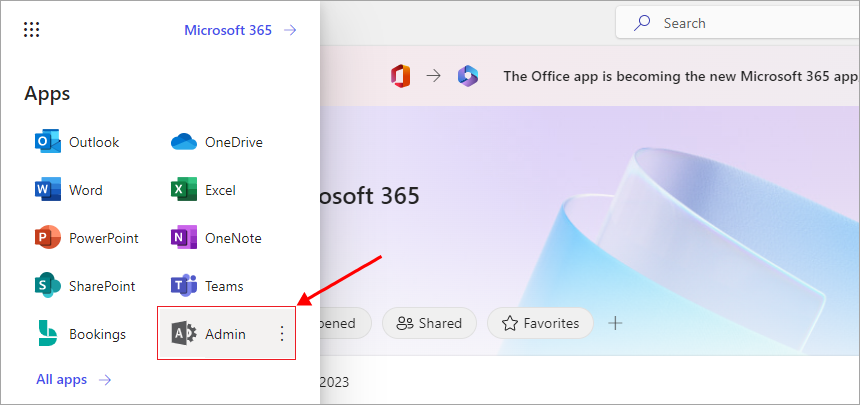Launch Excel from the apps list
This screenshot has height=405, width=860.
point(184,190)
